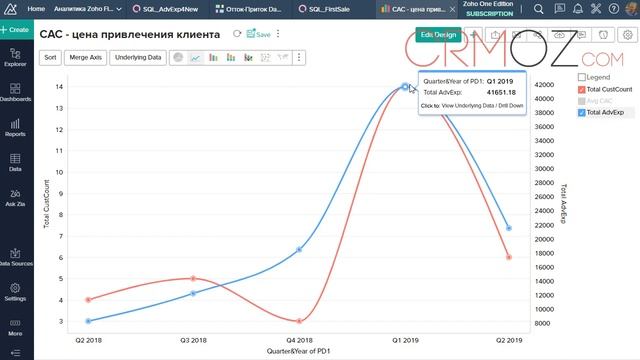Click Drill Down in tooltip
The height and width of the screenshot is (360, 640).
click(510, 106)
